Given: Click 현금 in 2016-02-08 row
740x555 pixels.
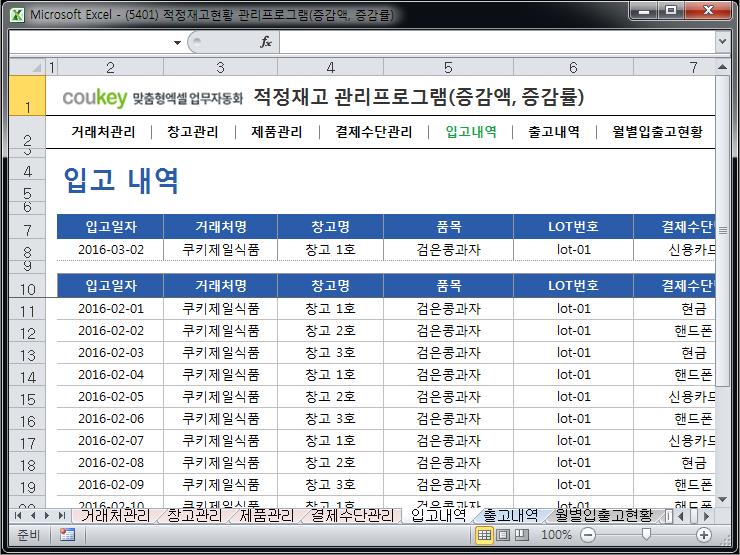Looking at the screenshot, I should point(693,463).
